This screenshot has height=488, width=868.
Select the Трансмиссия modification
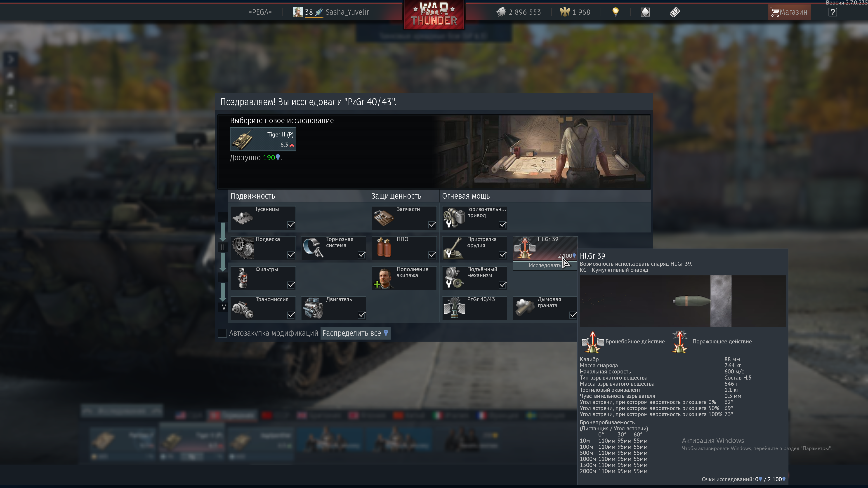tap(263, 308)
